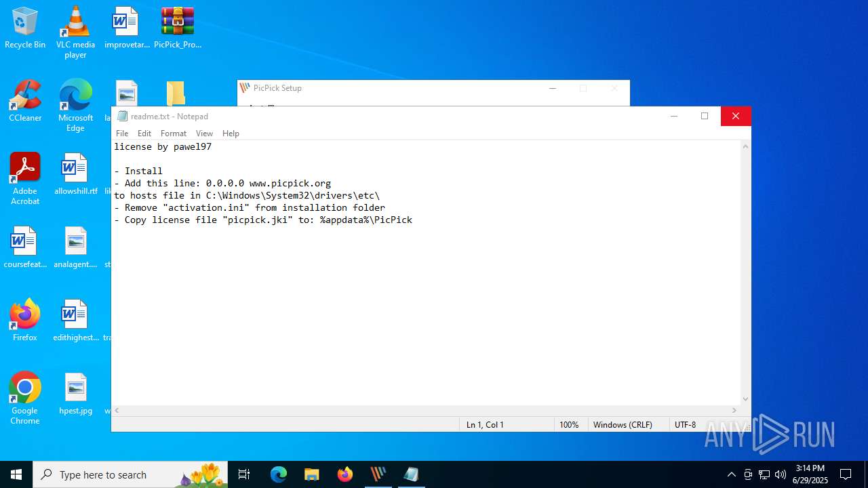Image resolution: width=868 pixels, height=488 pixels.
Task: Launch Google Chrome desktop shortcut
Action: click(x=25, y=398)
